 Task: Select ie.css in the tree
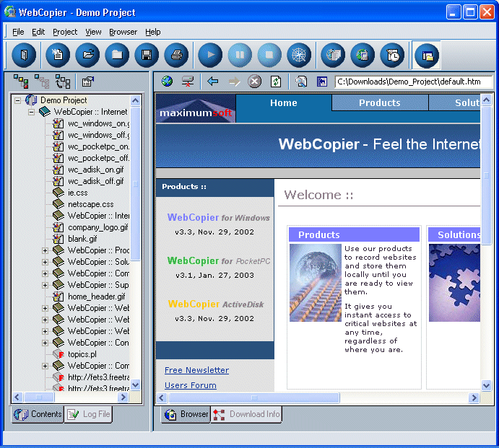pyautogui.click(x=78, y=193)
